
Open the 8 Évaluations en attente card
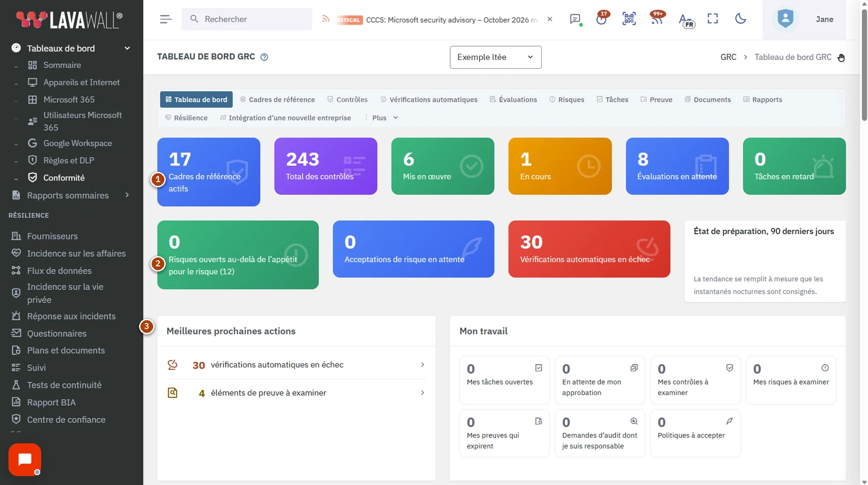tap(677, 166)
